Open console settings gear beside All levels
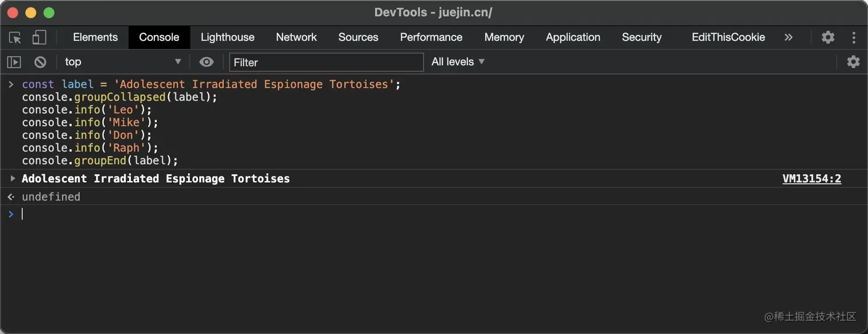 pos(854,62)
